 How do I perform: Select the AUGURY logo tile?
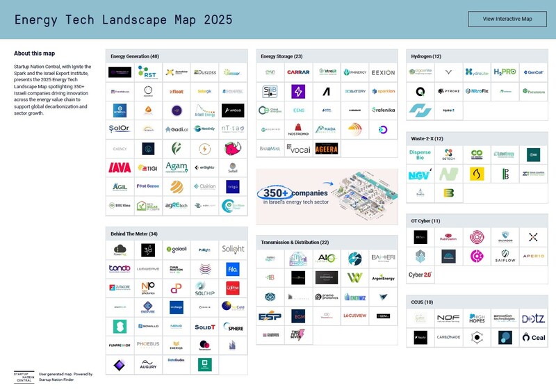coord(148,365)
